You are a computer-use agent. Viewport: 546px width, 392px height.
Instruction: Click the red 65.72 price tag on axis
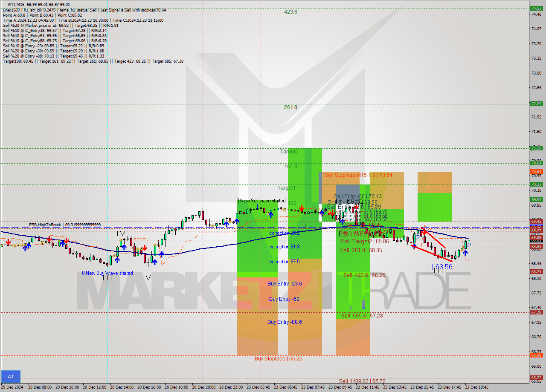pyautogui.click(x=536, y=378)
